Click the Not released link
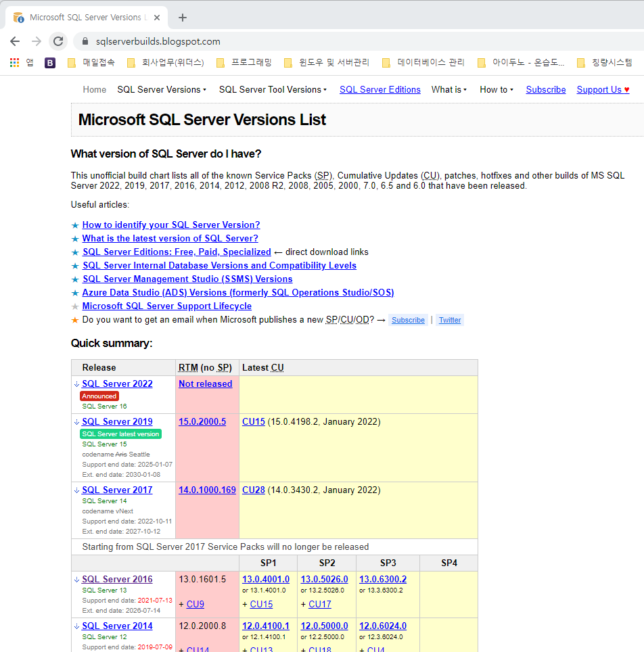Image resolution: width=644 pixels, height=652 pixels. click(x=206, y=383)
